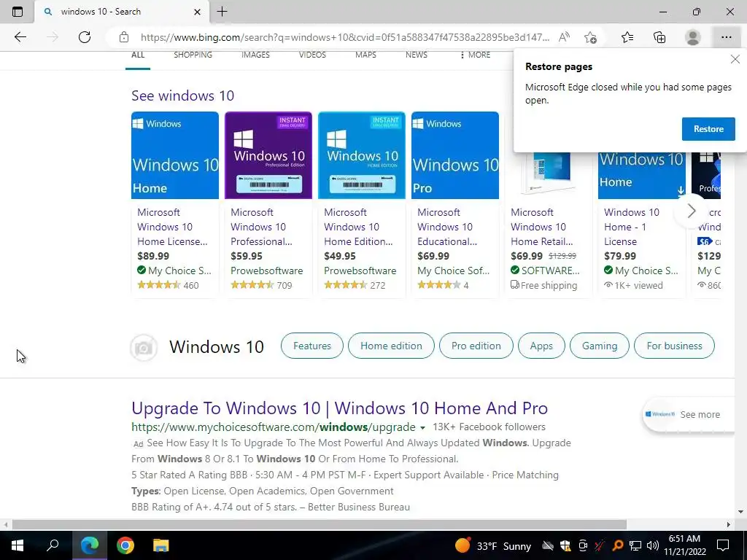Open the Edge profile avatar

[x=693, y=37]
